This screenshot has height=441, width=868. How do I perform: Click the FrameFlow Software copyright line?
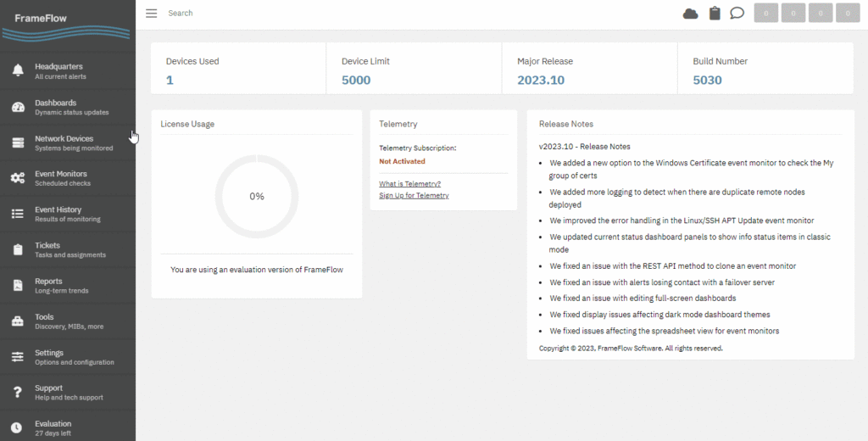[x=631, y=349]
